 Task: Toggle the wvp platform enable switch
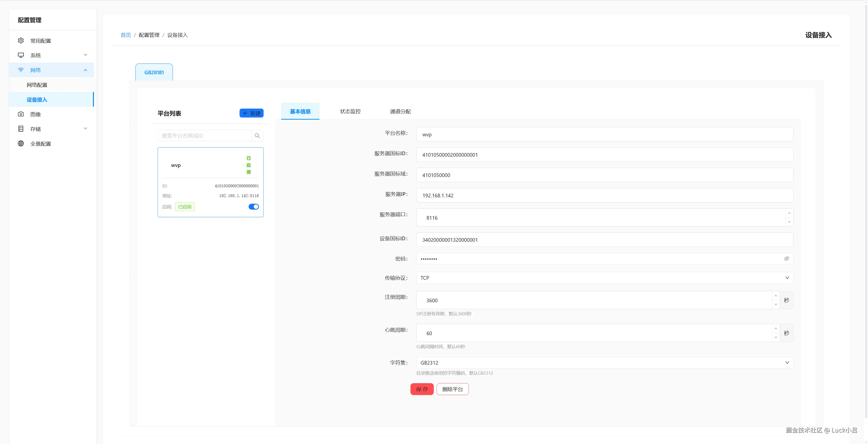[253, 206]
